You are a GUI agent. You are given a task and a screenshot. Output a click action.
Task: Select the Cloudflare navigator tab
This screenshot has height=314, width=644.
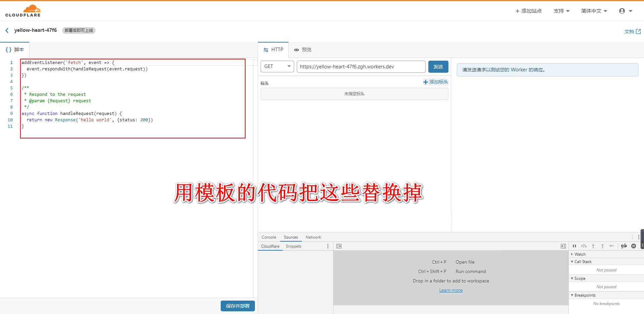pos(270,246)
